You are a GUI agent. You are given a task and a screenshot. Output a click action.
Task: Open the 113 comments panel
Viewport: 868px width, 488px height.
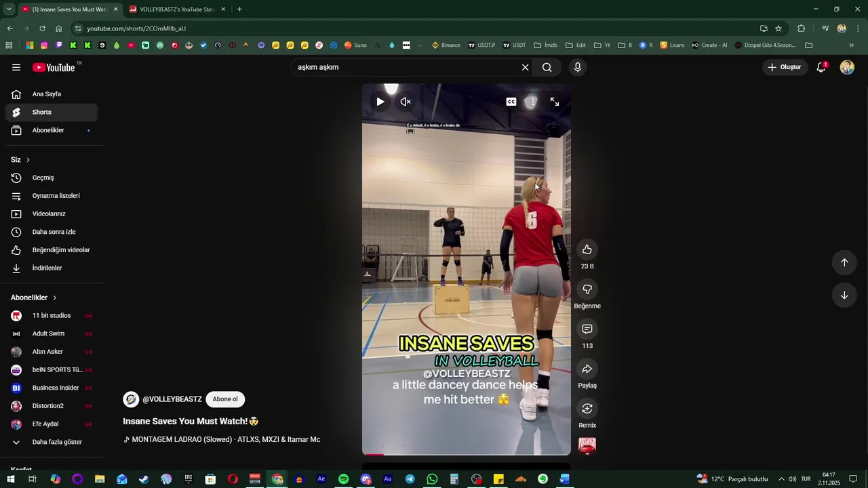(587, 329)
